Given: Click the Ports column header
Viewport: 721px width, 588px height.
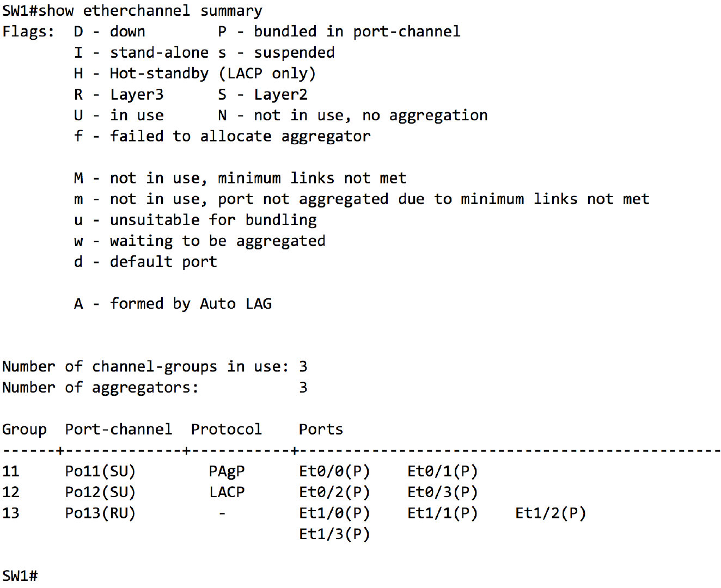Looking at the screenshot, I should [x=321, y=430].
